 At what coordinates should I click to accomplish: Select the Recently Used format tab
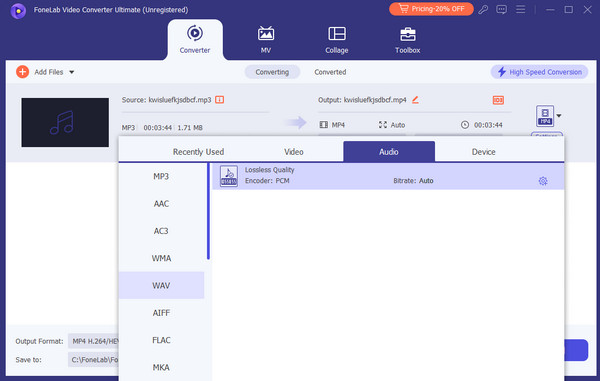(x=198, y=152)
